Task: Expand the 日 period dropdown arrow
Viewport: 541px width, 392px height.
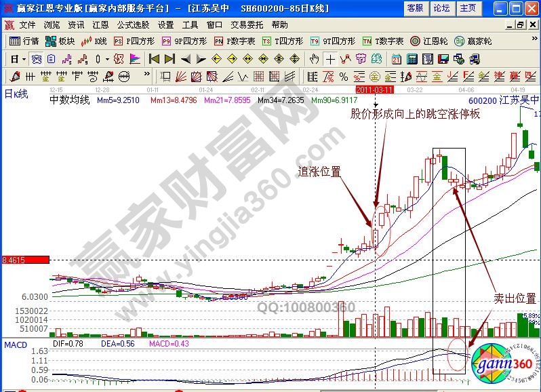Action: tap(23, 58)
